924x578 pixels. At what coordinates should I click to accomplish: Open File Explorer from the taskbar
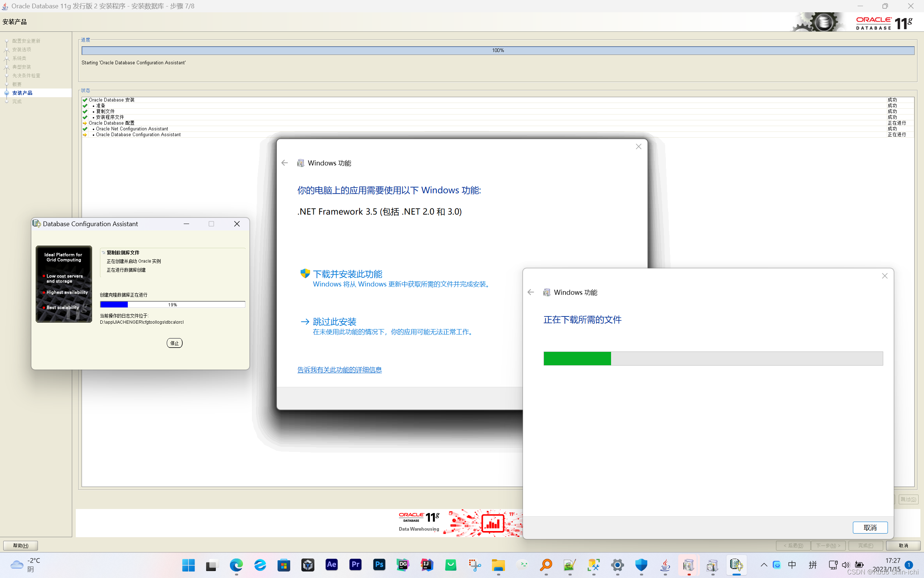(x=498, y=565)
